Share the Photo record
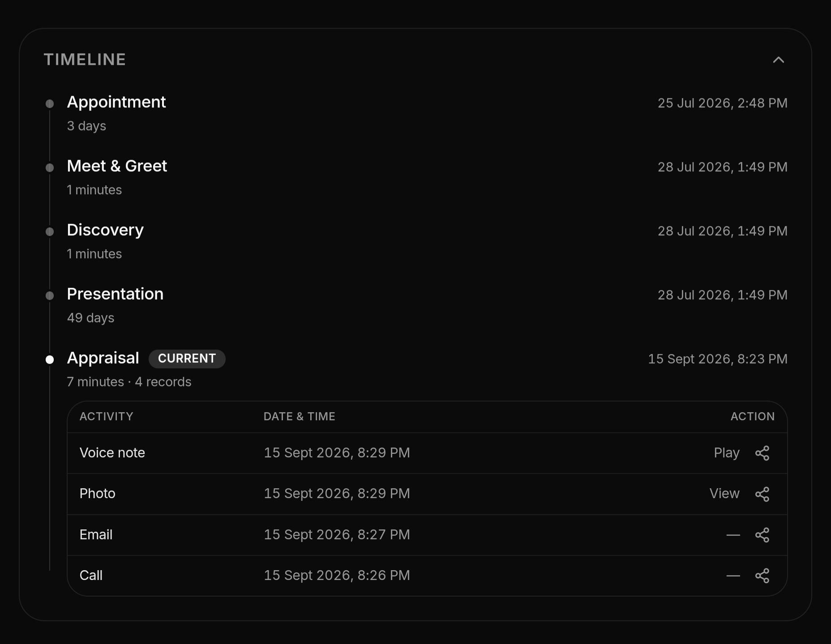 click(762, 494)
